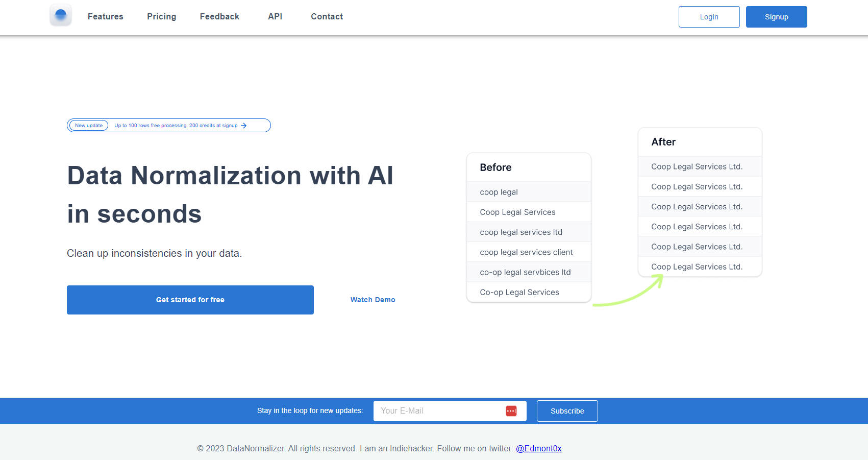Click the DataNormalizer logo icon
Image resolution: width=868 pixels, height=460 pixels.
60,15
